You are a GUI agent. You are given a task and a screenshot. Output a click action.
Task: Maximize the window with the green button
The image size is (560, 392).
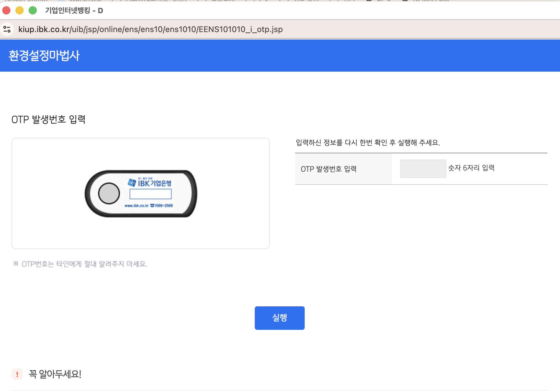point(33,11)
